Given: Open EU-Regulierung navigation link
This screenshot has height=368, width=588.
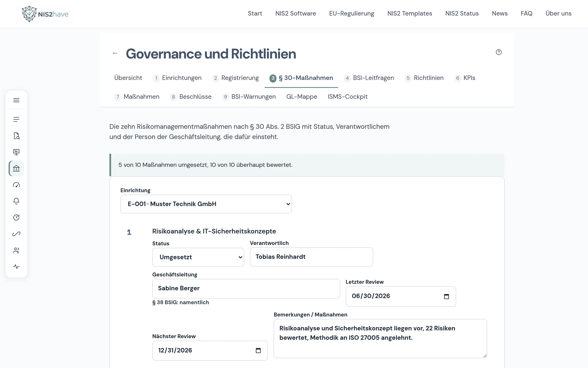Looking at the screenshot, I should [x=352, y=13].
